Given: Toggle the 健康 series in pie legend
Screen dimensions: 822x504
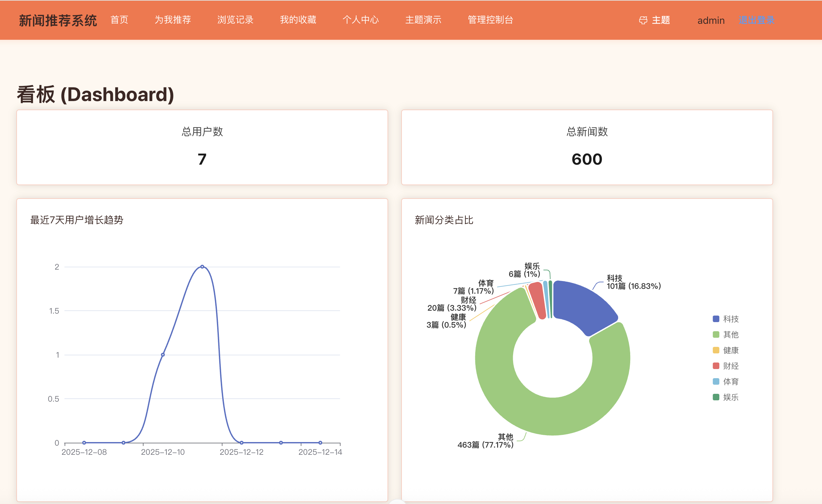Looking at the screenshot, I should pyautogui.click(x=731, y=350).
